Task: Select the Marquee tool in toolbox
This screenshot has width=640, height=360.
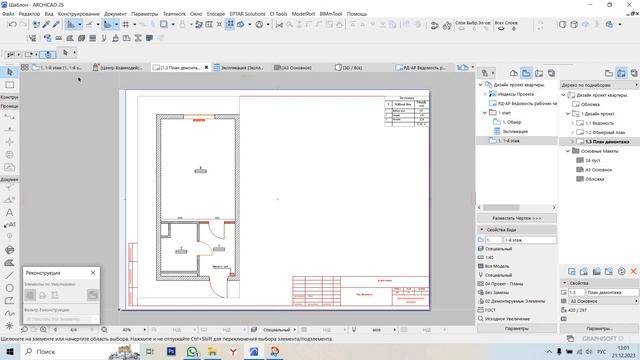Action: [x=9, y=85]
